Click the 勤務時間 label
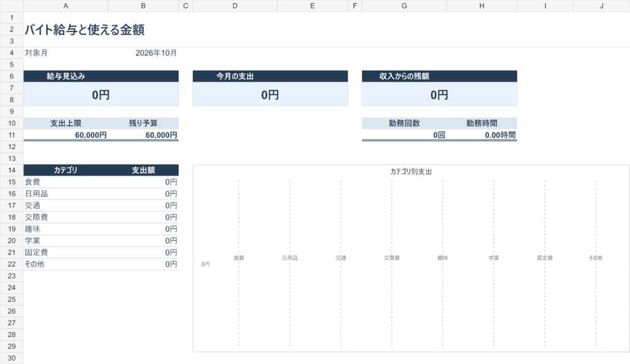Viewport: 630px width, 364px height. point(482,124)
